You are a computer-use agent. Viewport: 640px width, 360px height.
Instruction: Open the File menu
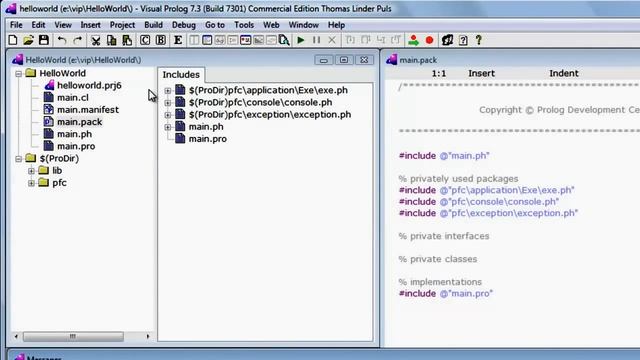[16, 25]
